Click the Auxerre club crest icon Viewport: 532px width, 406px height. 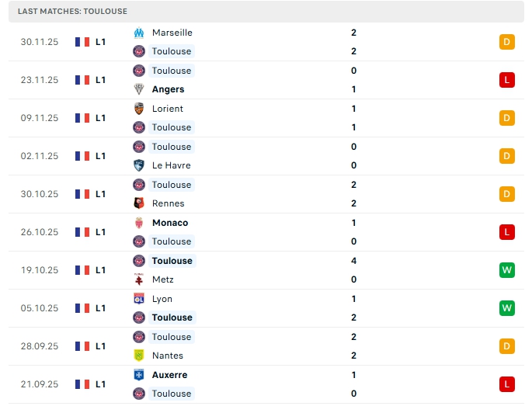click(139, 375)
